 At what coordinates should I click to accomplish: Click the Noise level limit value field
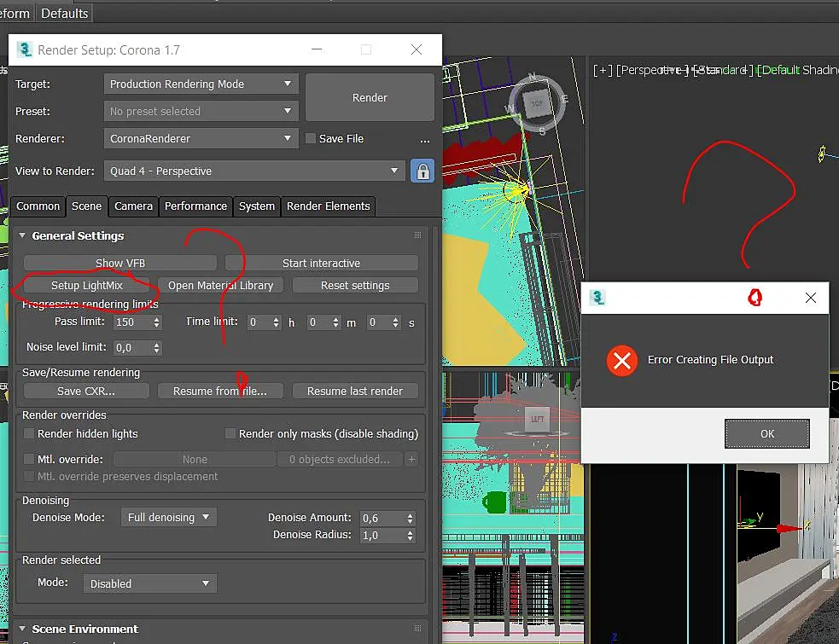132,348
